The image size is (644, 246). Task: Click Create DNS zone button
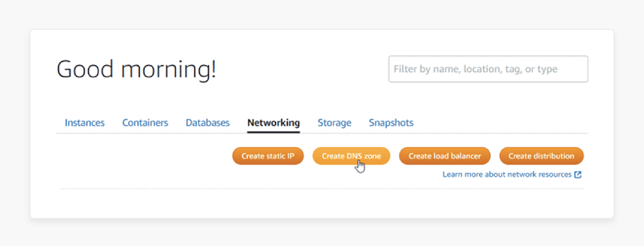point(351,156)
